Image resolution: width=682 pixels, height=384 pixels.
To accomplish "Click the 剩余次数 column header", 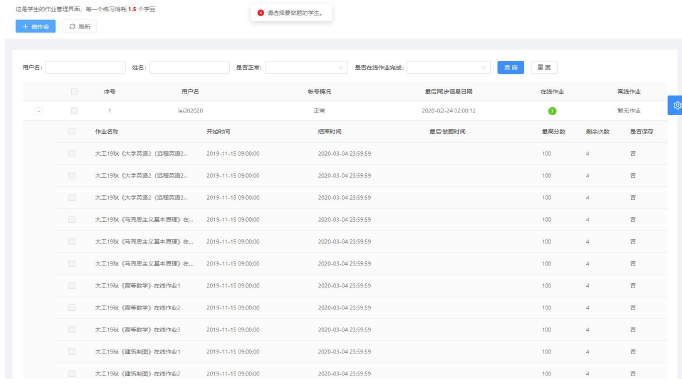I will click(598, 132).
